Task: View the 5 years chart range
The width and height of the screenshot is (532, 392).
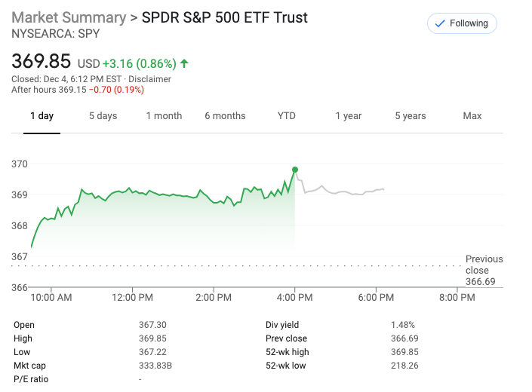Action: (x=411, y=116)
